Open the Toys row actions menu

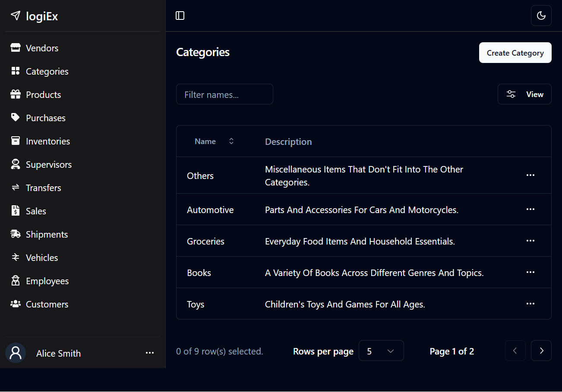(530, 304)
